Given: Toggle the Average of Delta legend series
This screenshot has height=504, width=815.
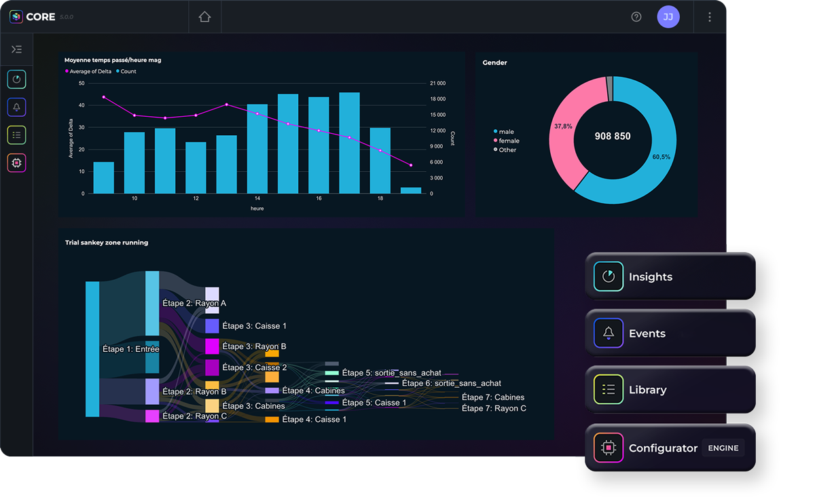Looking at the screenshot, I should pos(88,71).
